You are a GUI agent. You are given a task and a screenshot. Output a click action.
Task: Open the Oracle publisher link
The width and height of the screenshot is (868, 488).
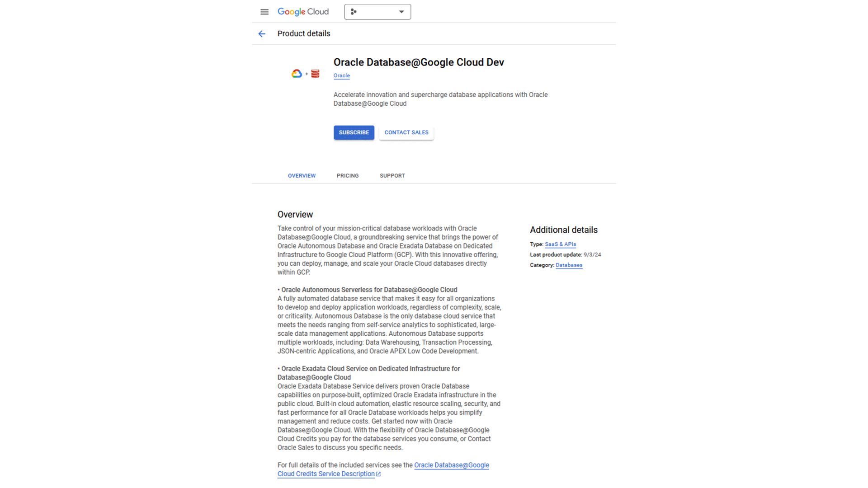tap(341, 75)
